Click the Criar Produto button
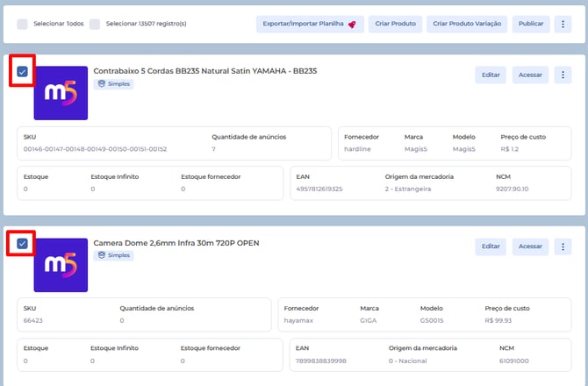Image resolution: width=588 pixels, height=386 pixels. [394, 25]
